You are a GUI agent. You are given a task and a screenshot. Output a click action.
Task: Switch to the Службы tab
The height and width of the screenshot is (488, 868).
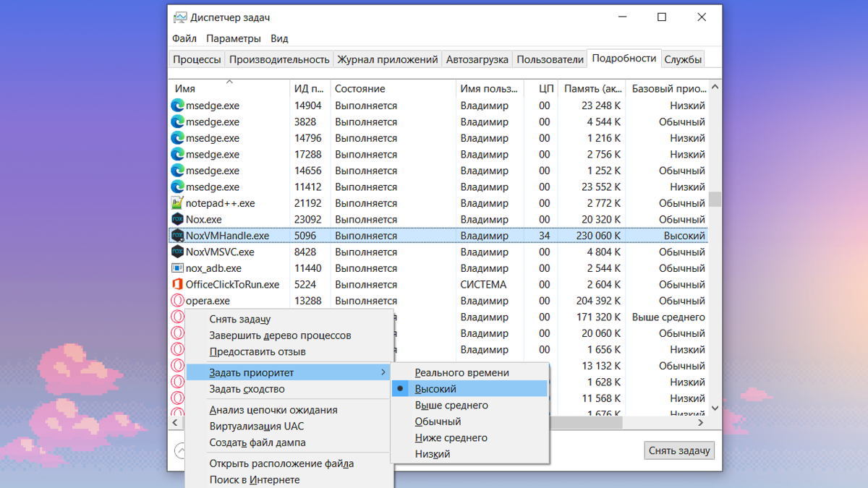(683, 59)
